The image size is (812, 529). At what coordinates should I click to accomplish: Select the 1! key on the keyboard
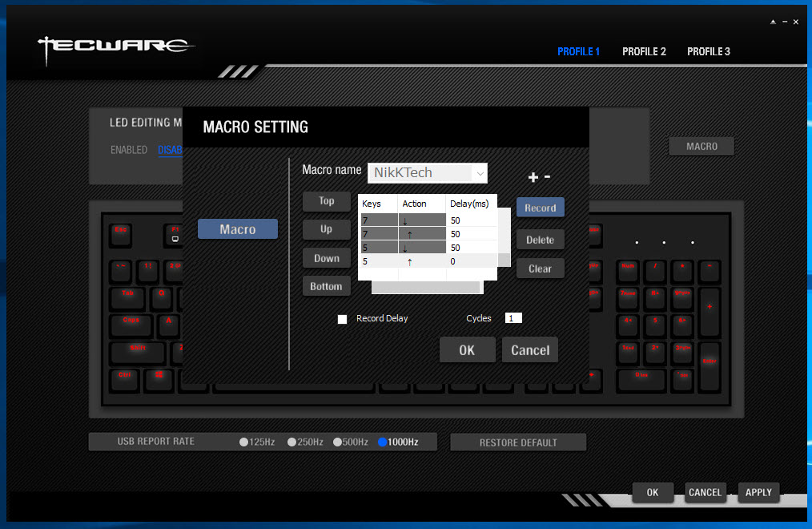tap(147, 272)
